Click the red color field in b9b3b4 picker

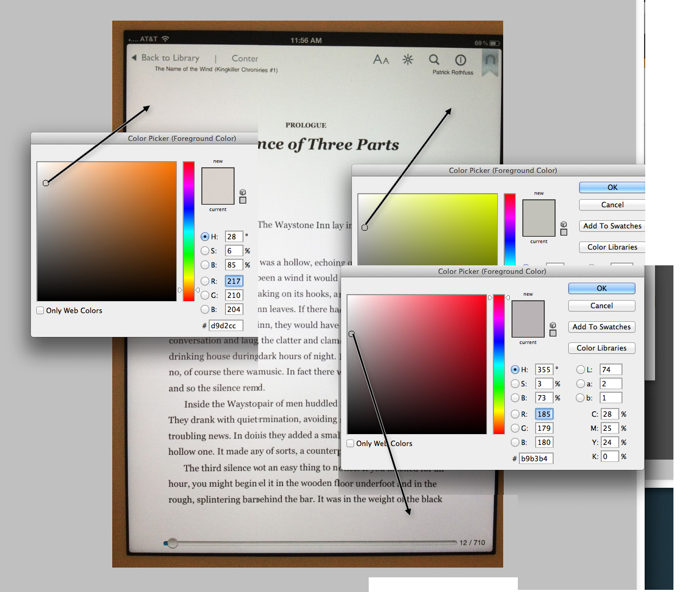(417, 364)
